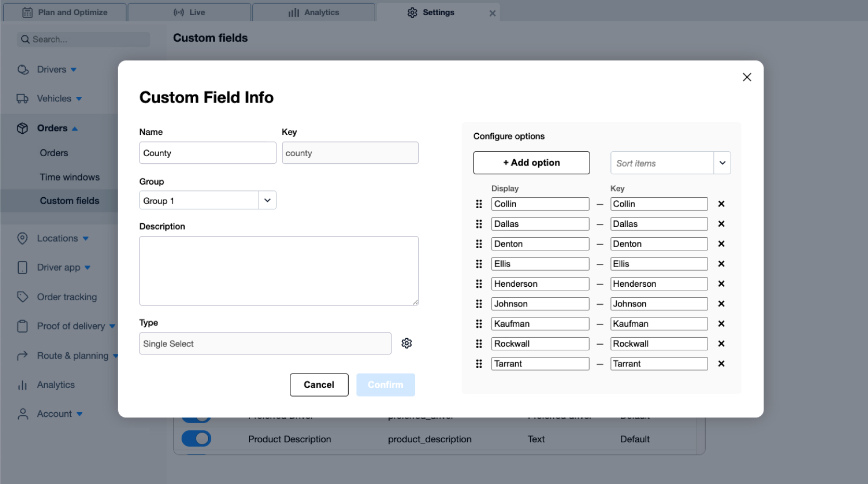Click the Vehicles truck icon

point(23,98)
